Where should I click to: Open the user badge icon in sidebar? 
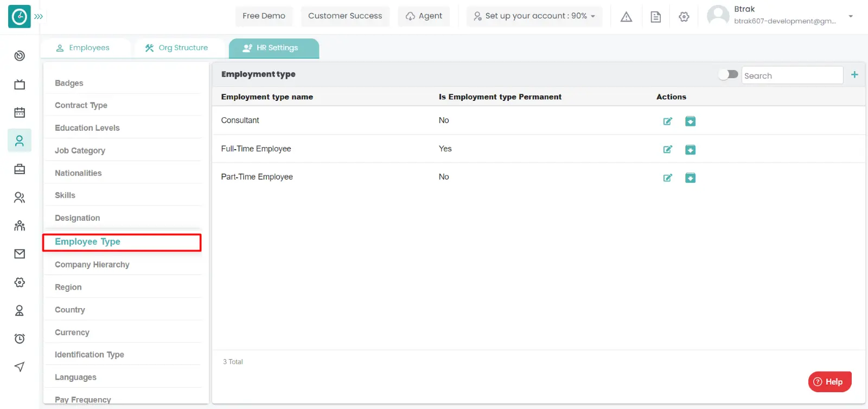[x=20, y=310]
